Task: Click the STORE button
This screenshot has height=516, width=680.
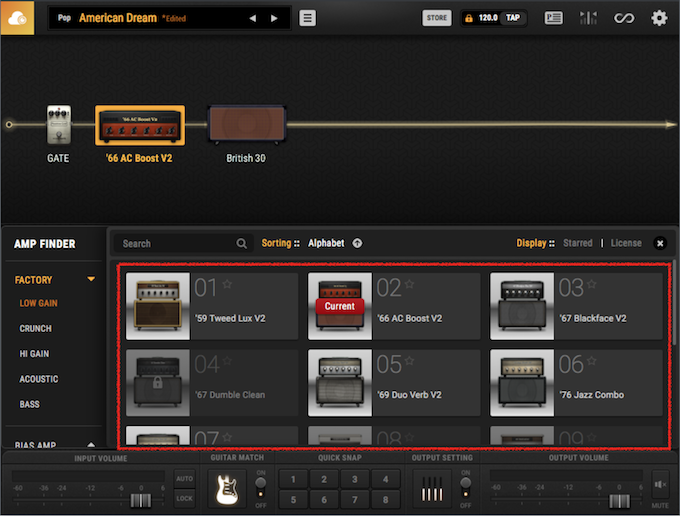Action: click(437, 18)
